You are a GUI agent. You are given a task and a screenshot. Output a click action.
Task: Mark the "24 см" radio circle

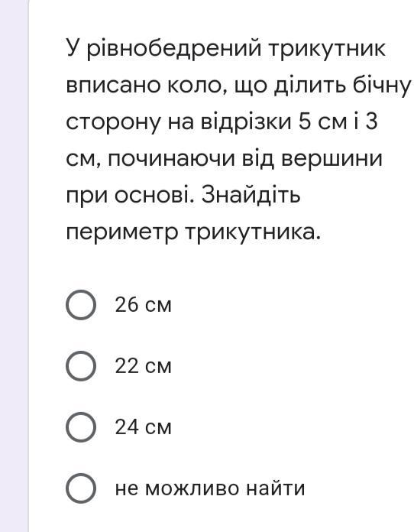(81, 427)
